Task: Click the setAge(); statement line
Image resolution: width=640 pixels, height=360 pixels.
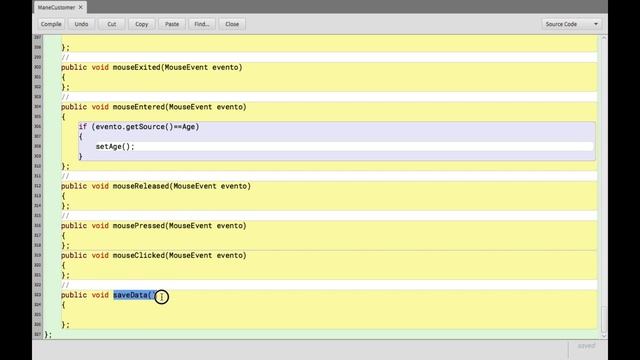Action: (115, 147)
